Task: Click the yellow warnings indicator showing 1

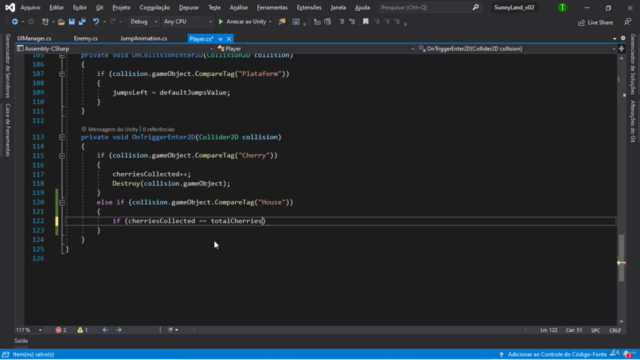Action: (x=82, y=330)
